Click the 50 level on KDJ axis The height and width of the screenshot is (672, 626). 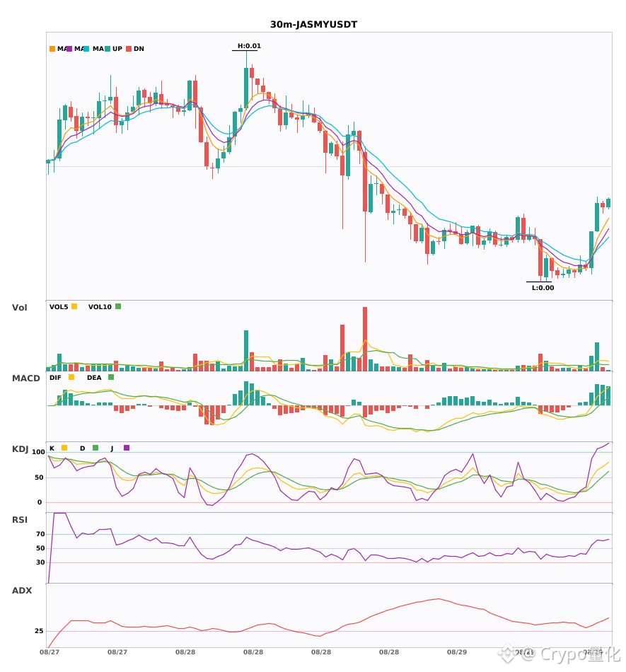[x=39, y=477]
